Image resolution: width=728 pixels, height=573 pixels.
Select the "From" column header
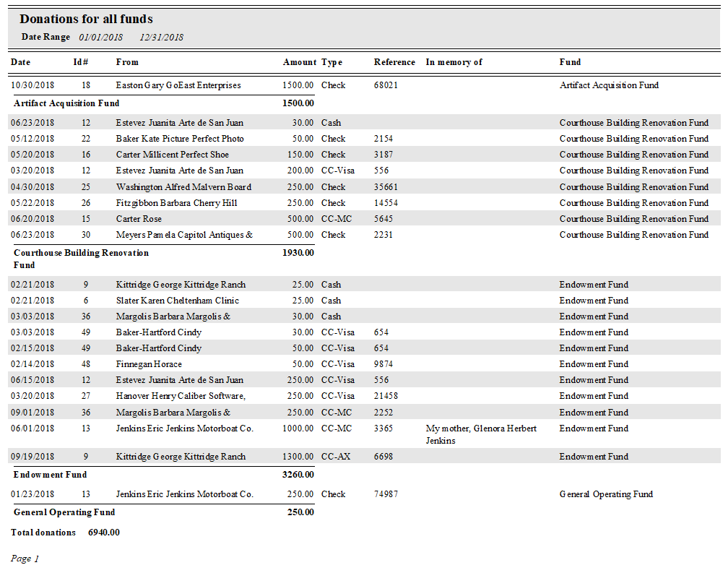coord(127,62)
